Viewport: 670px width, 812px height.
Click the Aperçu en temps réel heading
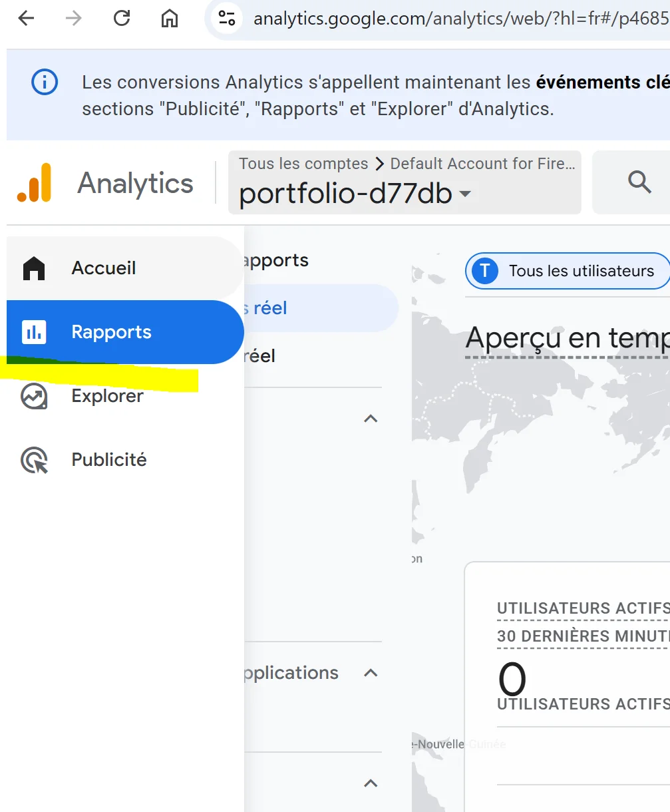pos(567,338)
